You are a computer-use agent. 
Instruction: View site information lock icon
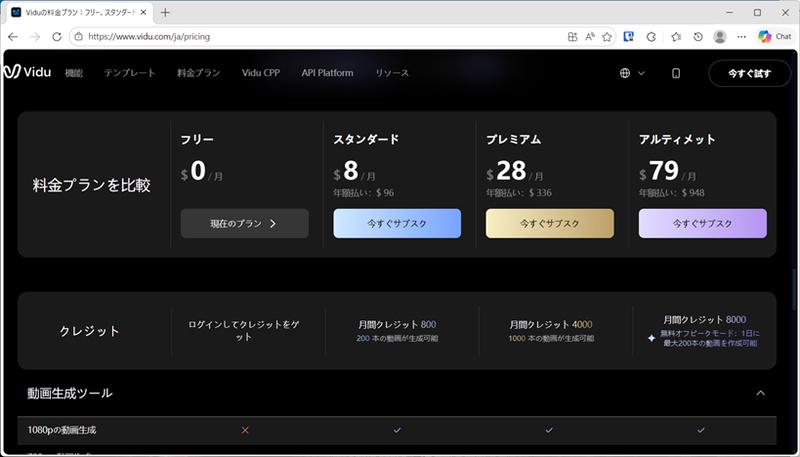pyautogui.click(x=78, y=37)
